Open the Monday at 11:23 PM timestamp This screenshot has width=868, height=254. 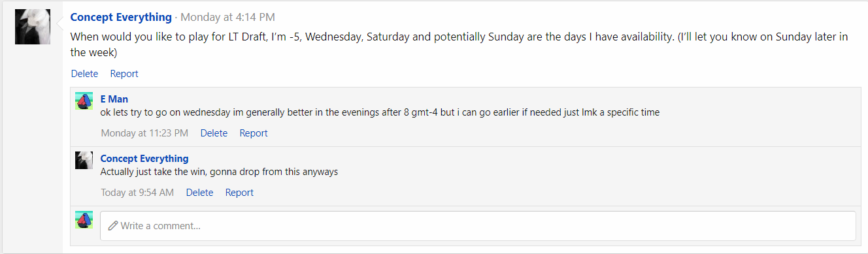[x=144, y=133]
